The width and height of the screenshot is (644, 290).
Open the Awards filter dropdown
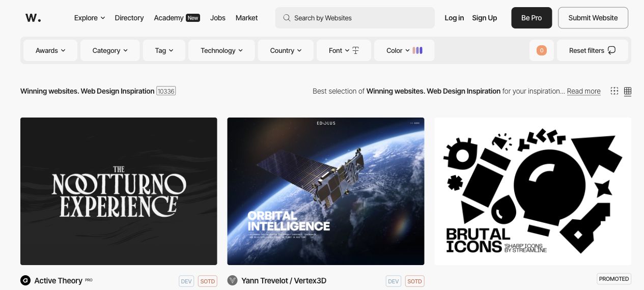click(50, 50)
